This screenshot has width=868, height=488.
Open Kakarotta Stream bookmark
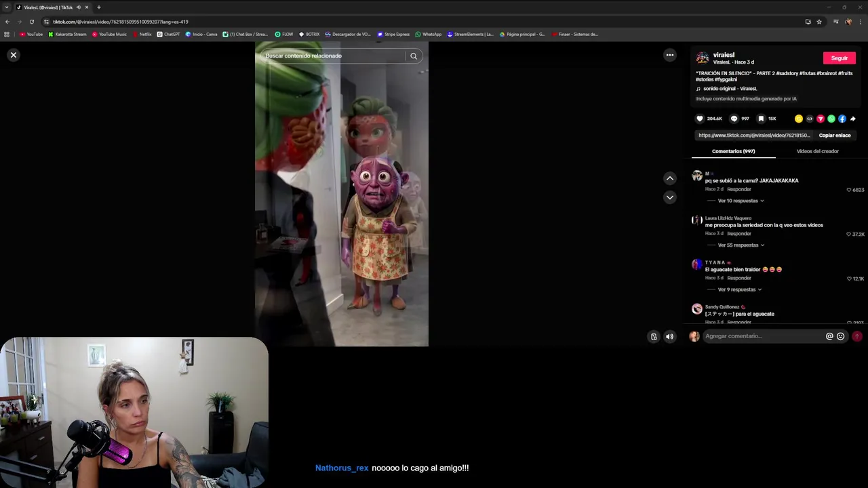click(x=68, y=34)
